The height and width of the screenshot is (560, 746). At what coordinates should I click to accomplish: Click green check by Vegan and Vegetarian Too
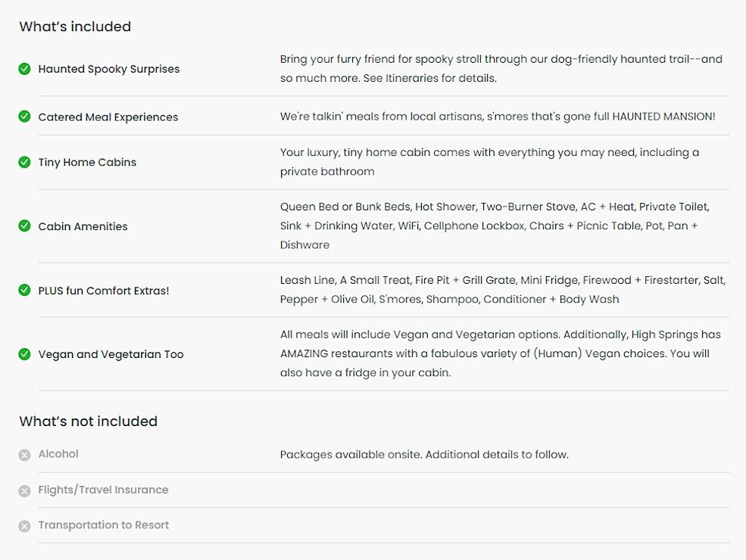pyautogui.click(x=25, y=354)
